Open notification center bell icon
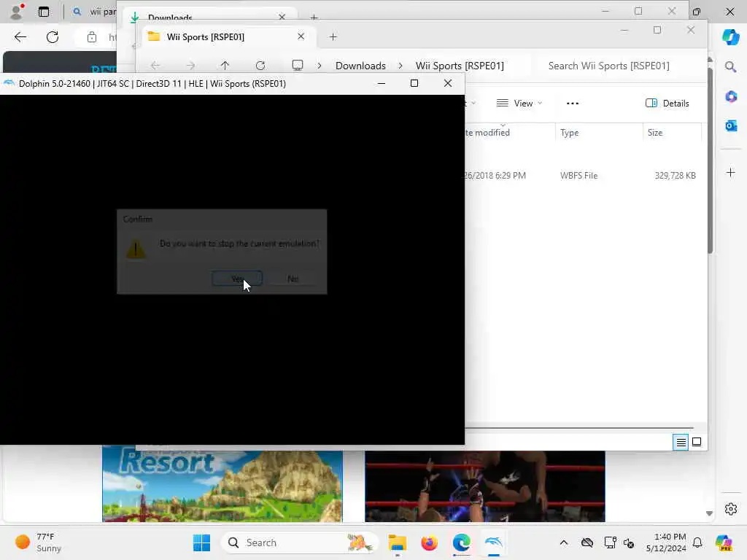 697,542
